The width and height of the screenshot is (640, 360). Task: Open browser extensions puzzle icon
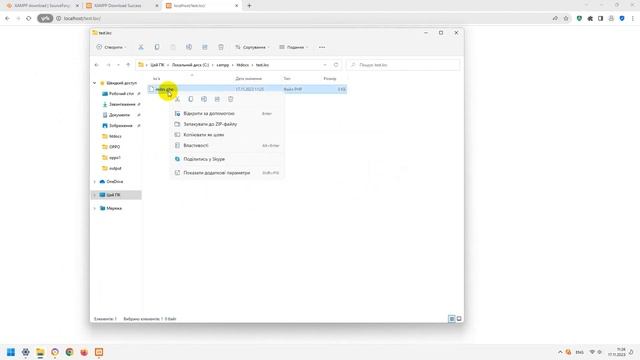pos(590,18)
